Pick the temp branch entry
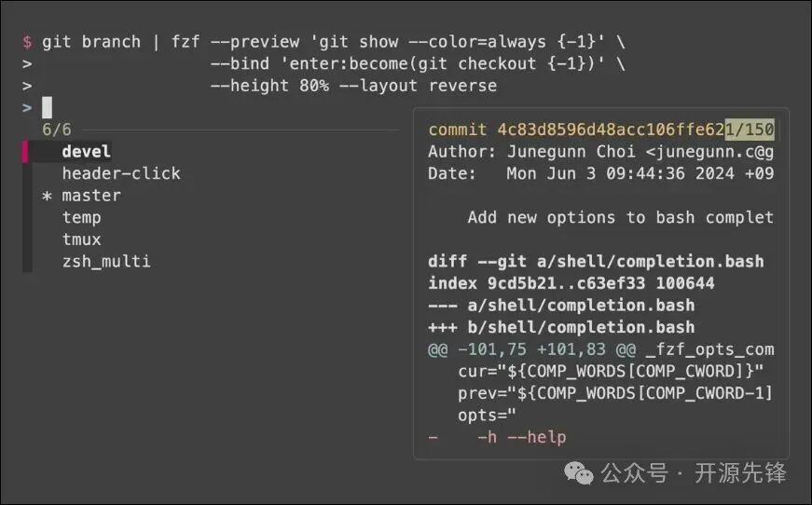812x505 pixels. coord(81,218)
